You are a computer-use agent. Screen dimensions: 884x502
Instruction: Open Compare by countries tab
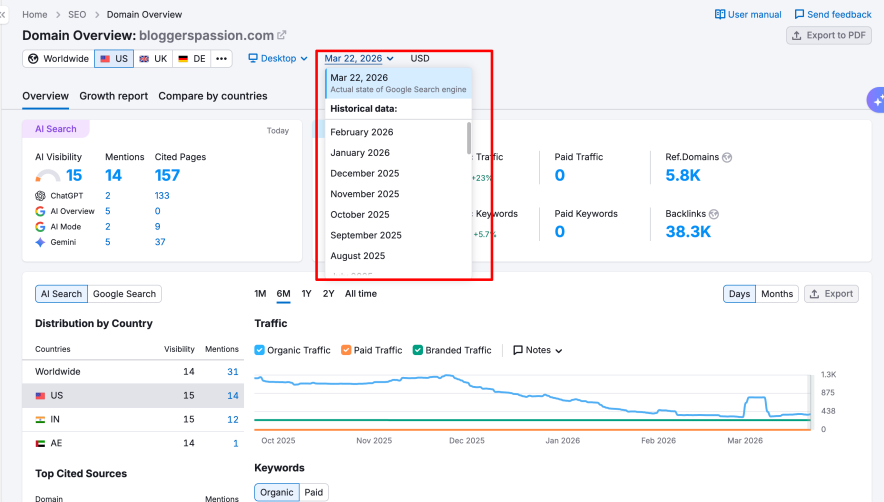pyautogui.click(x=213, y=96)
